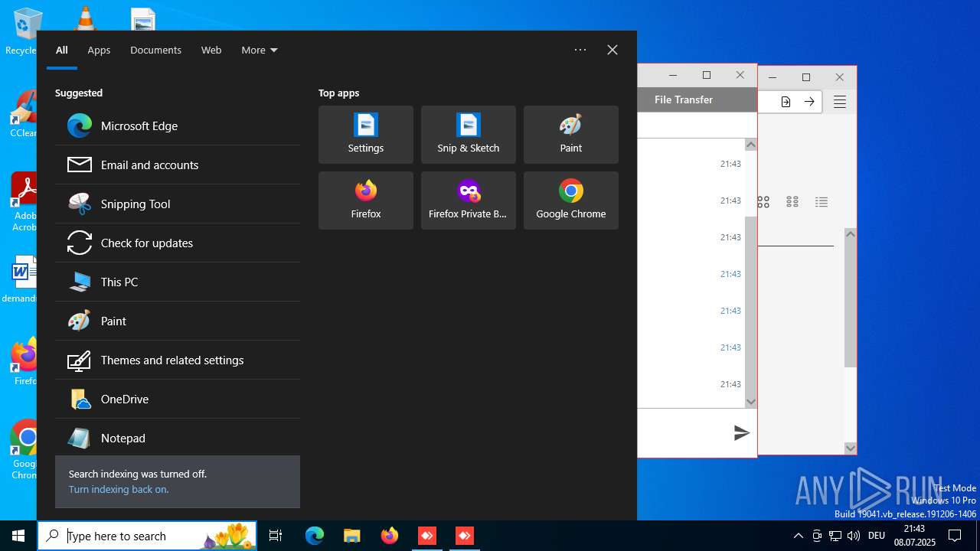Image resolution: width=980 pixels, height=551 pixels.
Task: Switch to the Web search tab
Action: coord(211,50)
